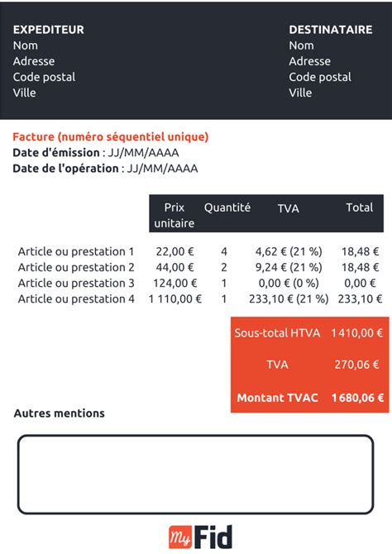Select the Adresse field under DESTINATAIRE
Image resolution: width=392 pixels, height=554 pixels.
(309, 61)
